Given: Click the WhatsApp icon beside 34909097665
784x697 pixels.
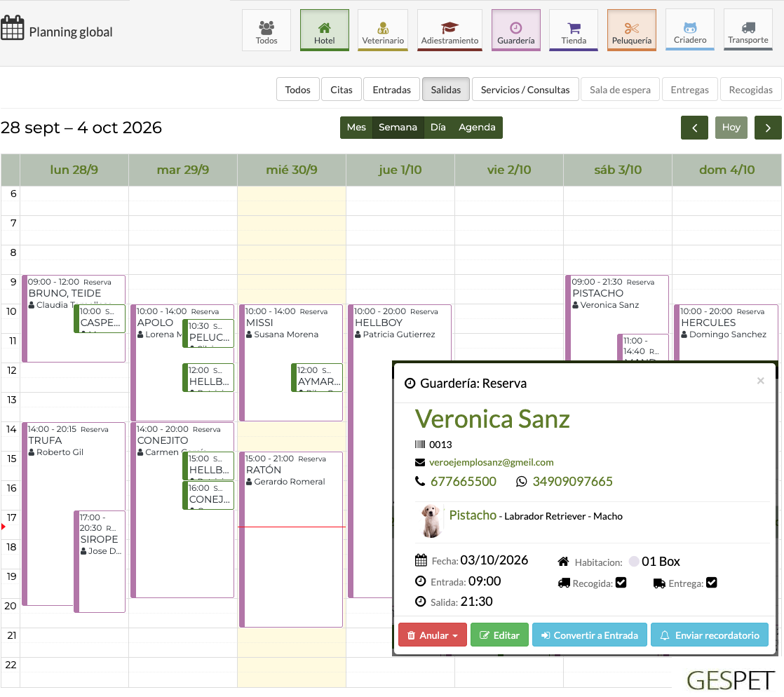Looking at the screenshot, I should point(521,482).
